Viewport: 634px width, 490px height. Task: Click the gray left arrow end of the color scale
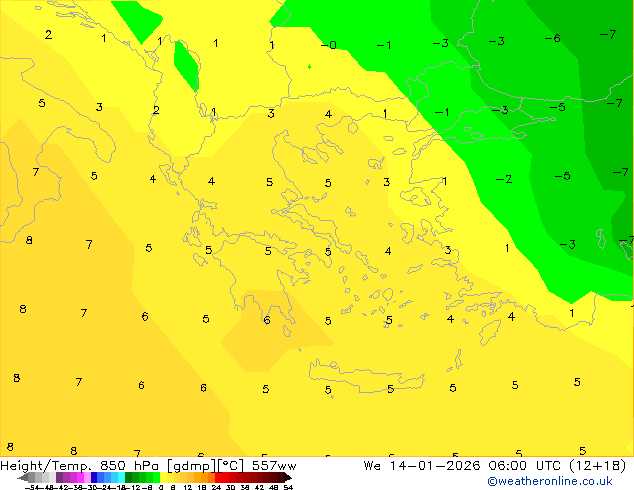point(23,478)
